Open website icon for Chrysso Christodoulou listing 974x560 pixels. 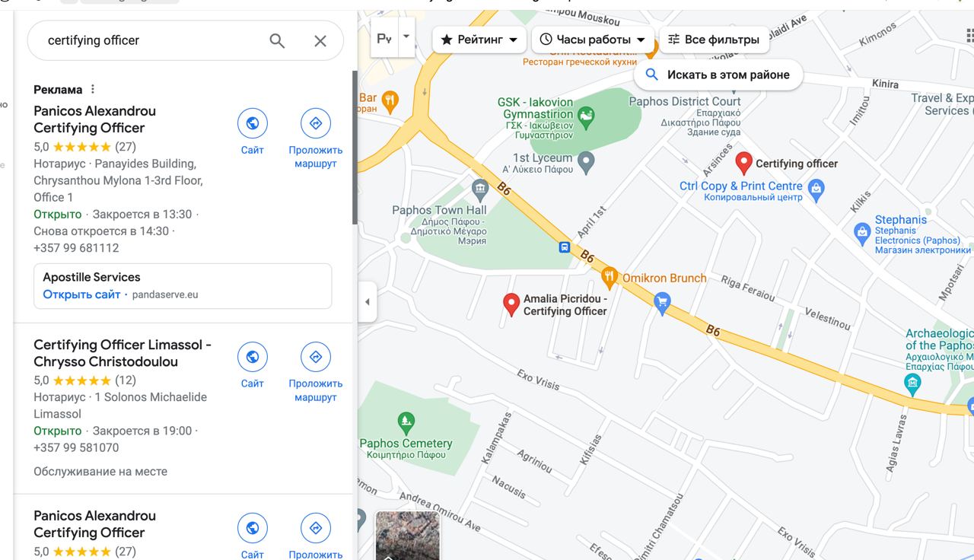tap(253, 357)
